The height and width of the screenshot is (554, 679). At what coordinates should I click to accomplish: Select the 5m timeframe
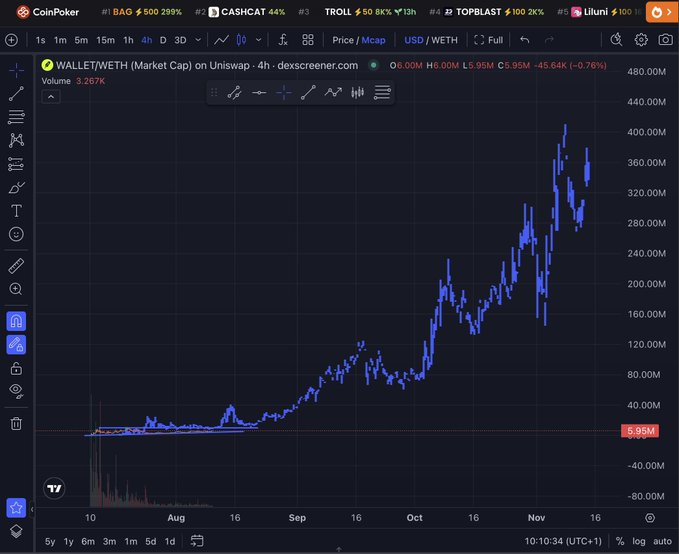coord(81,40)
